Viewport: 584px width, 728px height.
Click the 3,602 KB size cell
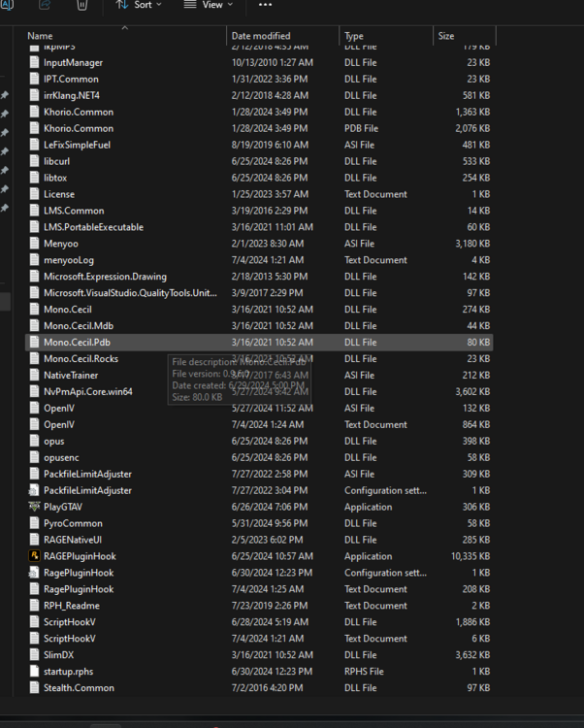click(x=472, y=391)
